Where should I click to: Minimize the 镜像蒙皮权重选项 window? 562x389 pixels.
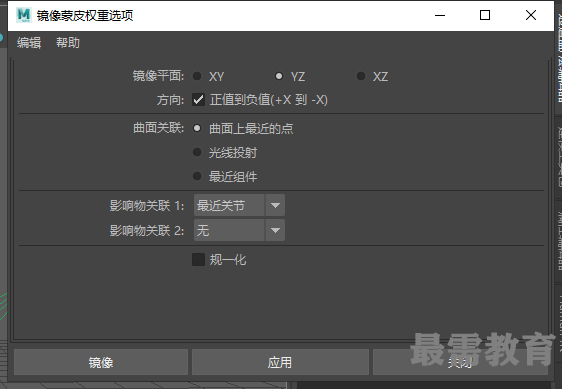440,15
